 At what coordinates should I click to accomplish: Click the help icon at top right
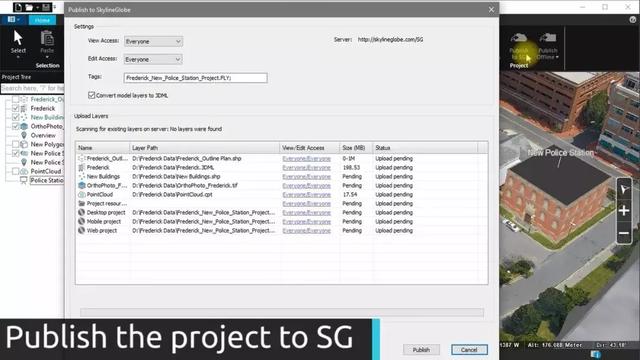tap(633, 20)
